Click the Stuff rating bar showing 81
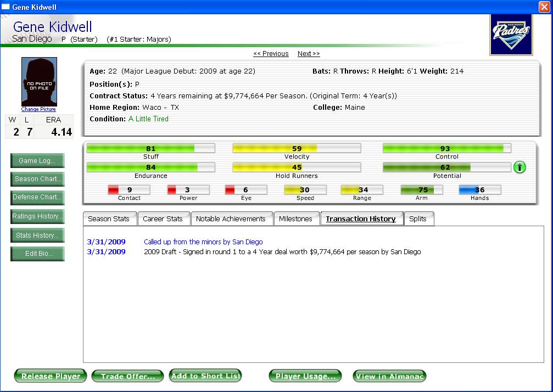The width and height of the screenshot is (553, 392). click(x=150, y=148)
